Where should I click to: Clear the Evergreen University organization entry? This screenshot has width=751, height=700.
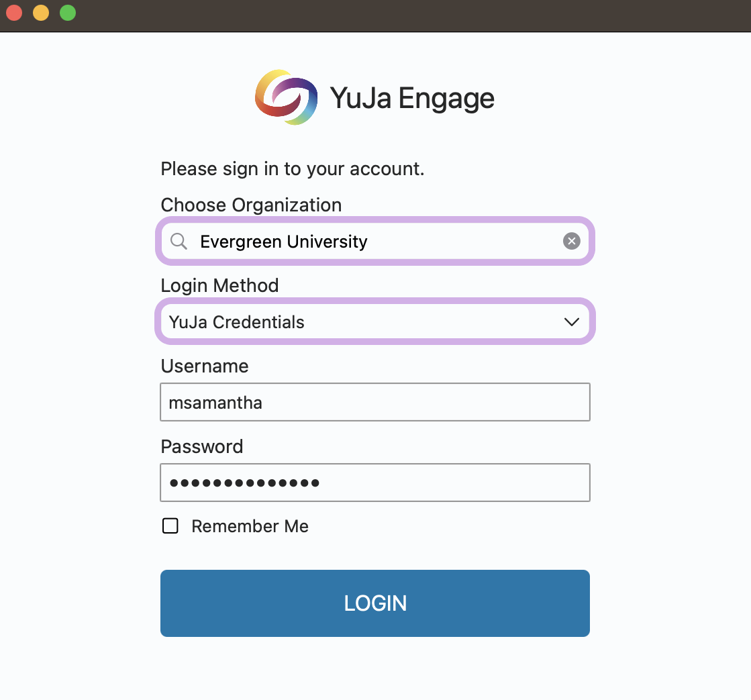tap(571, 242)
